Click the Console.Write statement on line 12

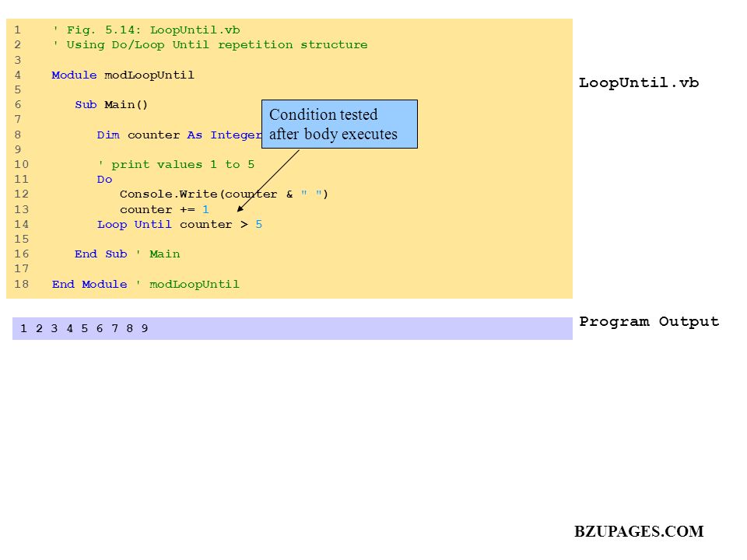click(x=224, y=194)
